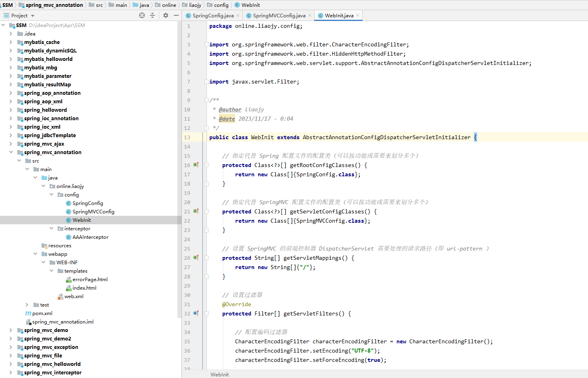Click the collapse all icon in Project panel
The height and width of the screenshot is (378, 588).
pyautogui.click(x=152, y=15)
